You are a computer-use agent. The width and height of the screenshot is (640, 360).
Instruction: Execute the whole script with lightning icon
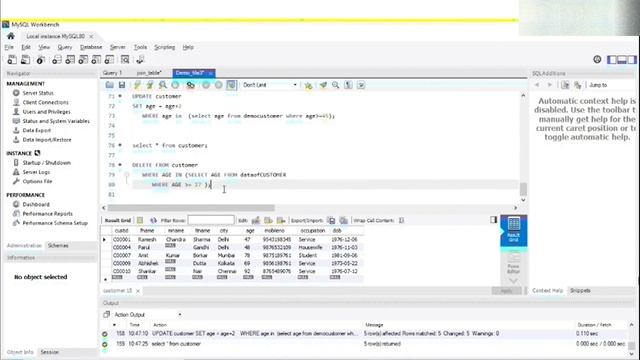point(137,85)
